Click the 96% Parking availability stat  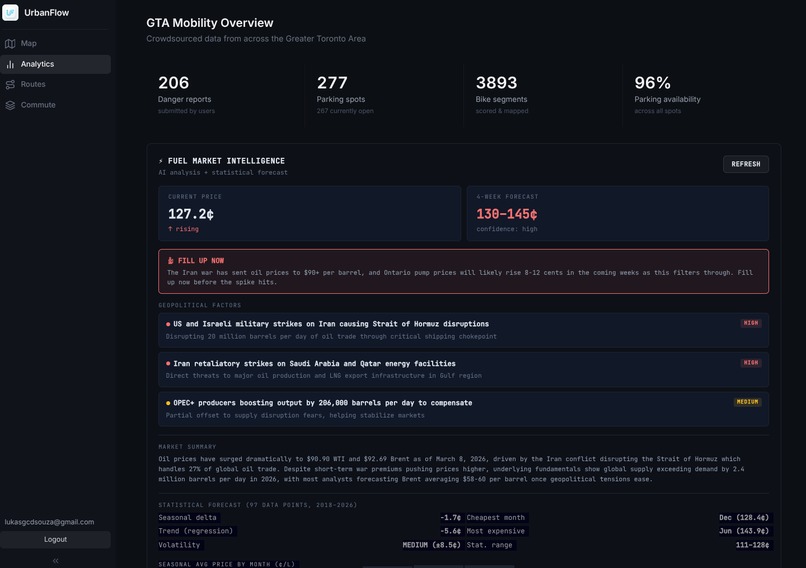702,96
